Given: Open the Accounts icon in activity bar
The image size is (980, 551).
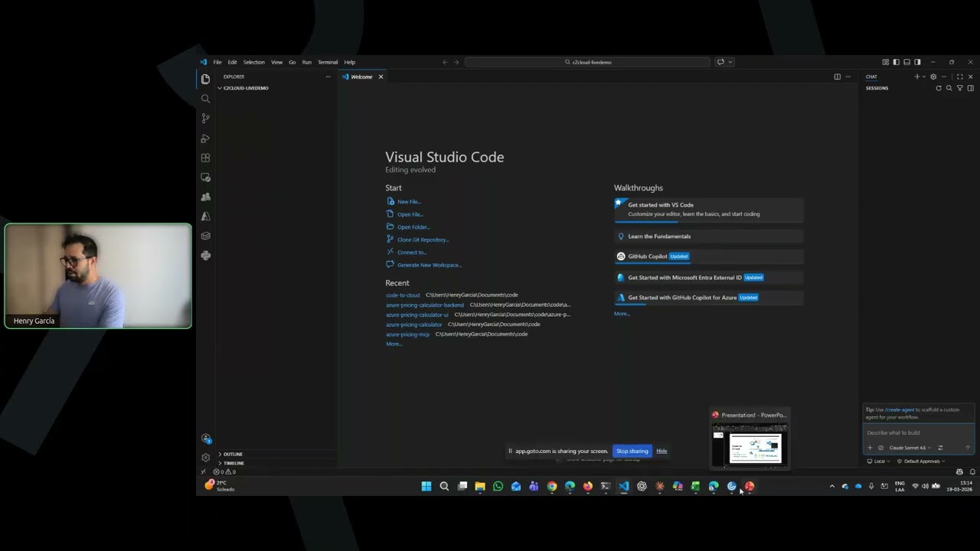Looking at the screenshot, I should 205,439.
